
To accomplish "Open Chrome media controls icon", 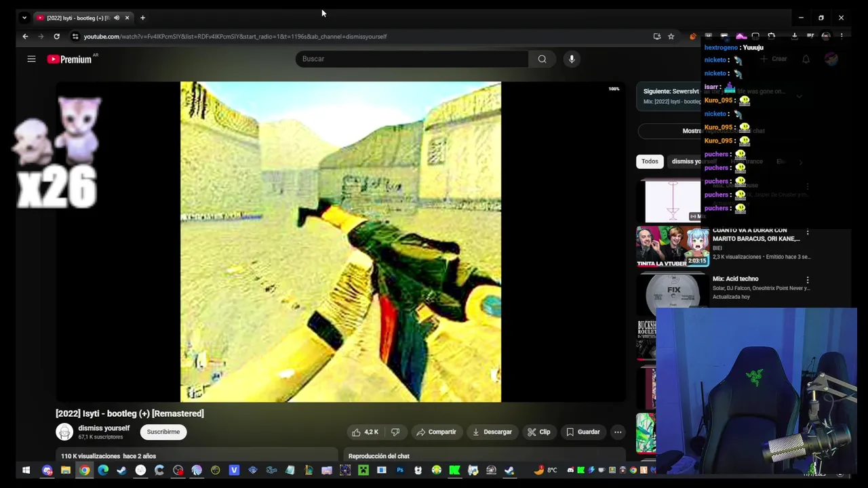I will (x=810, y=36).
